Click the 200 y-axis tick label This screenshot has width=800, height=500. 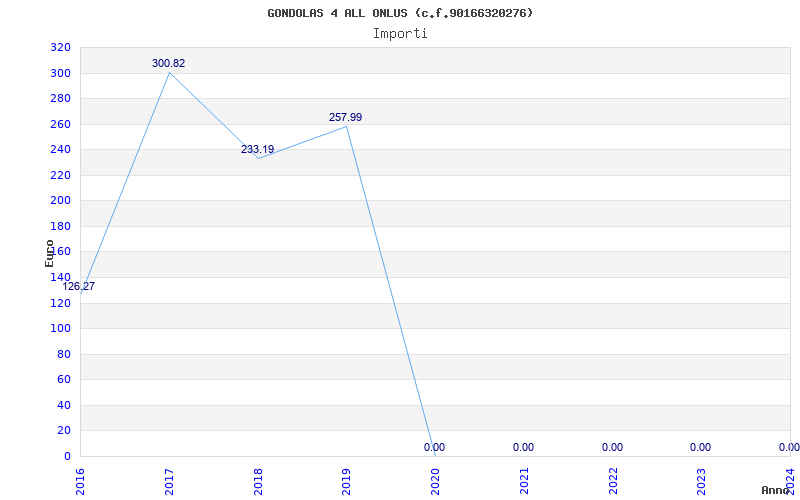pos(60,201)
